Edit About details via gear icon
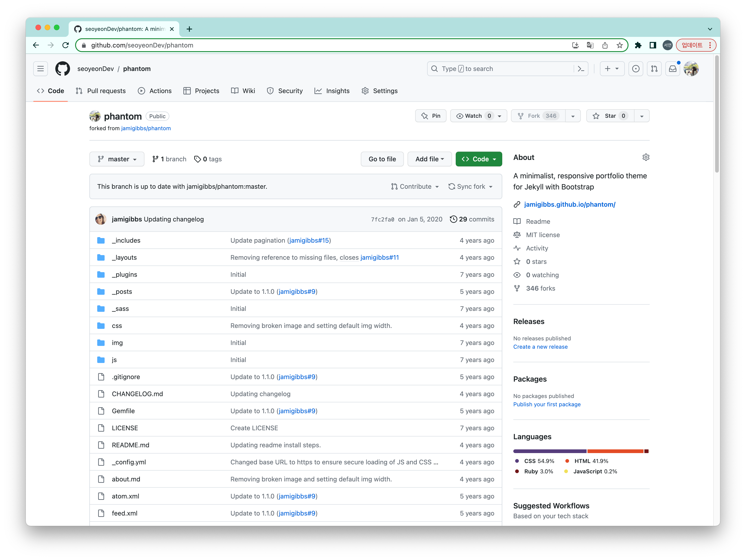Image resolution: width=746 pixels, height=560 pixels. (646, 157)
